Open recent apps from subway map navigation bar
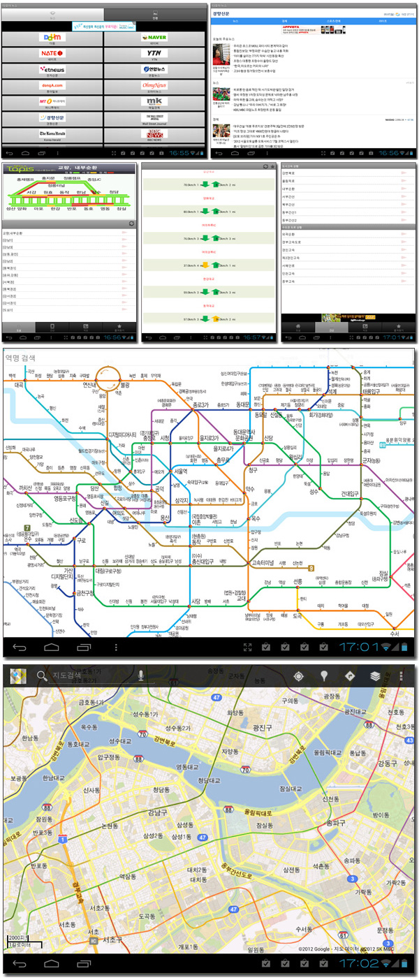Image resolution: width=419 pixels, height=980 pixels. coord(84,647)
